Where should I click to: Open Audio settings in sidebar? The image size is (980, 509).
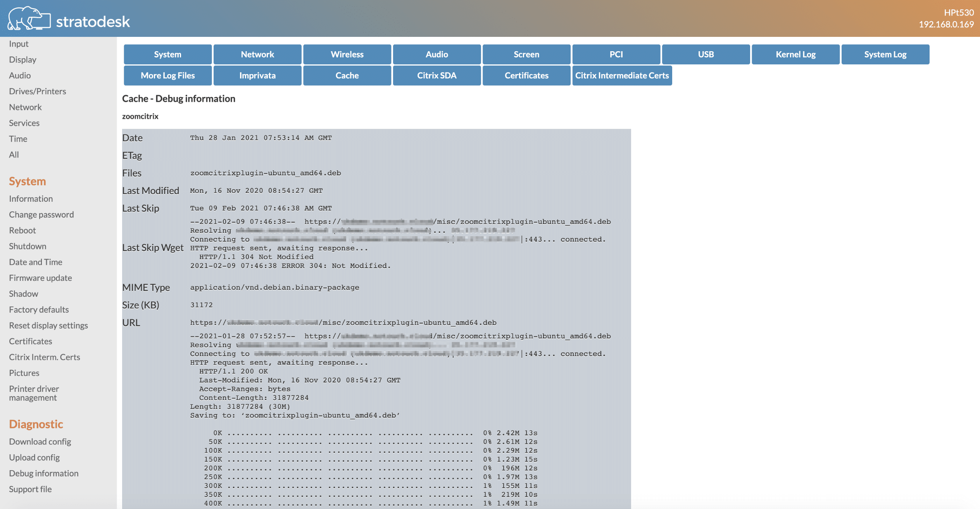pyautogui.click(x=20, y=76)
